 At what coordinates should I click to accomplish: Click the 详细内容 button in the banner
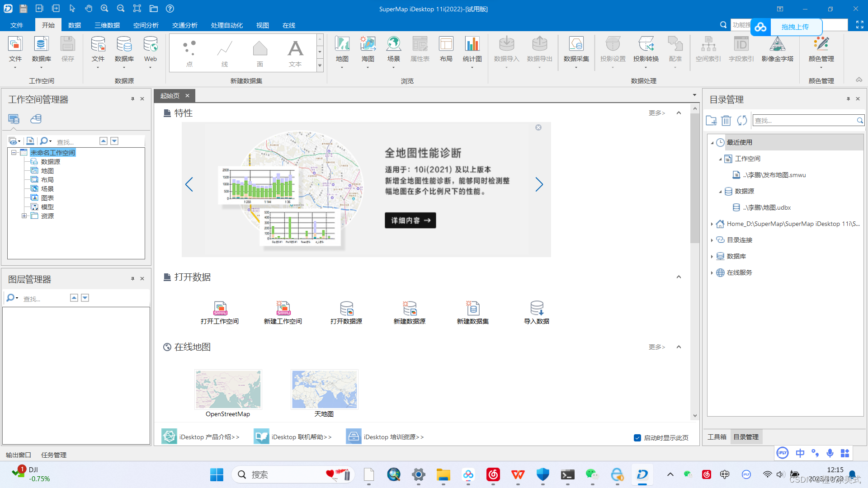(x=410, y=221)
